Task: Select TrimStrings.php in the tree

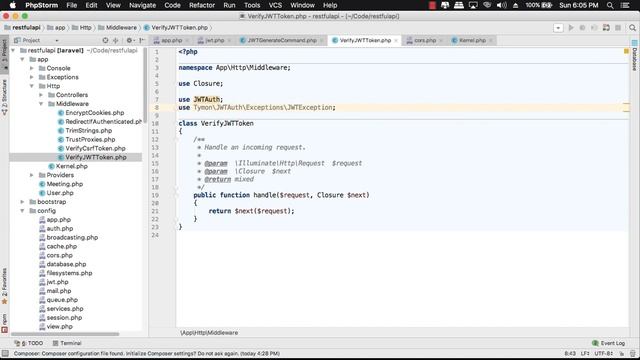Action: [x=88, y=131]
